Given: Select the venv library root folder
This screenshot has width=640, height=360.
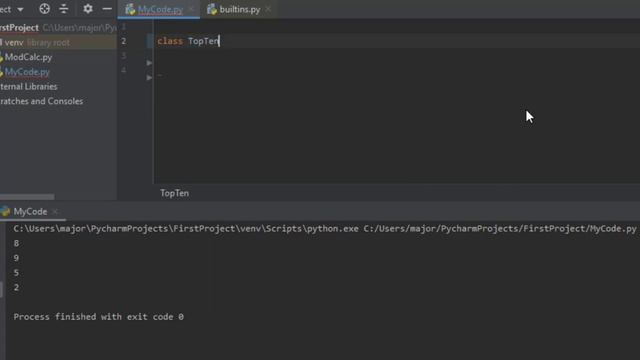Looking at the screenshot, I should tap(58, 42).
